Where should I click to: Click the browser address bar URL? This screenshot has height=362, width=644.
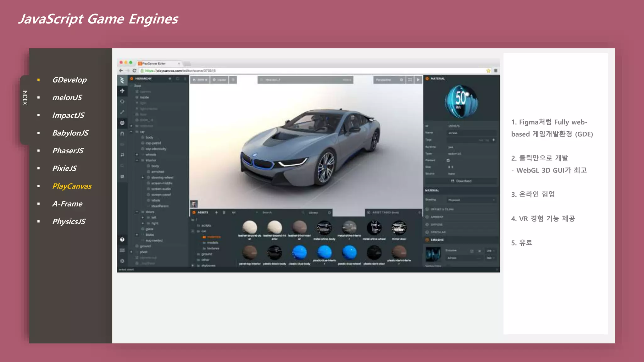click(181, 71)
